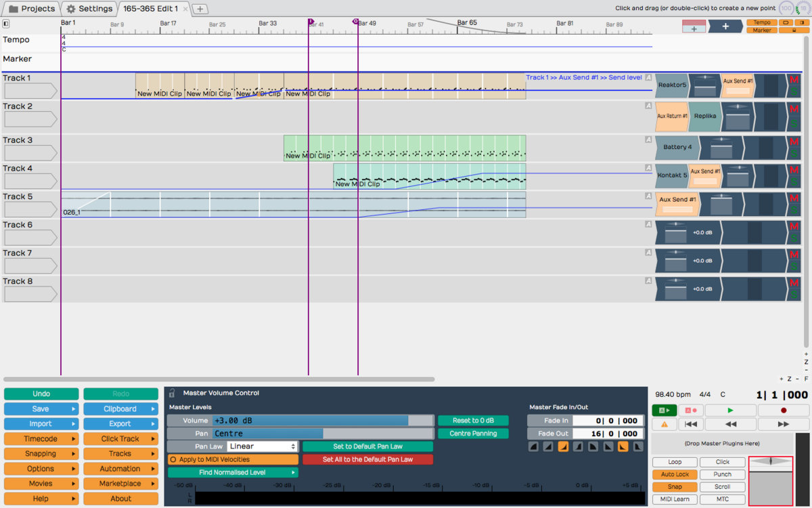The height and width of the screenshot is (508, 812).
Task: Expand the Find Normalised Level menu
Action: pos(233,472)
